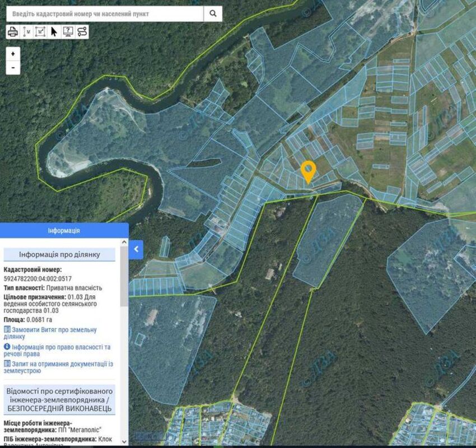Select the measure area tool
This screenshot has width=476, height=448.
coord(40,31)
